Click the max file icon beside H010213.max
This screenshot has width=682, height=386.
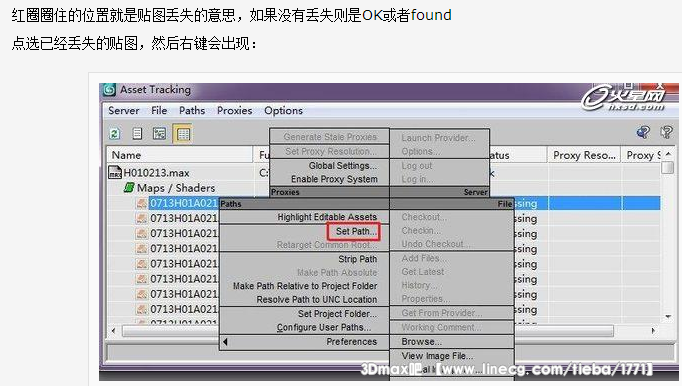115,172
